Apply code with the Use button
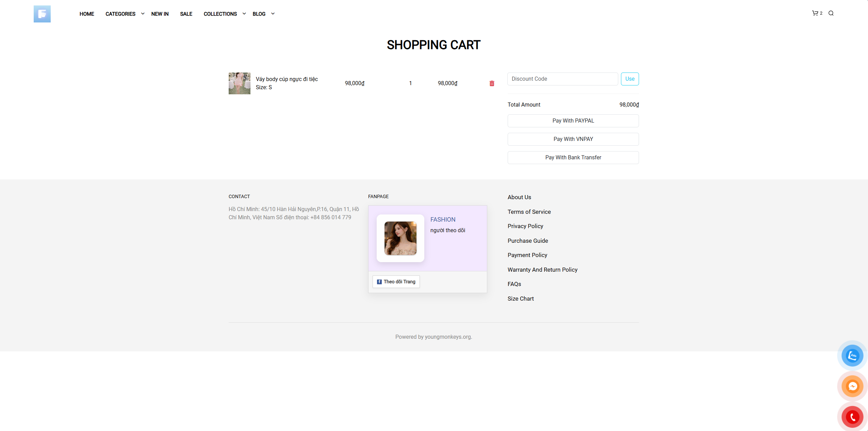 point(629,79)
